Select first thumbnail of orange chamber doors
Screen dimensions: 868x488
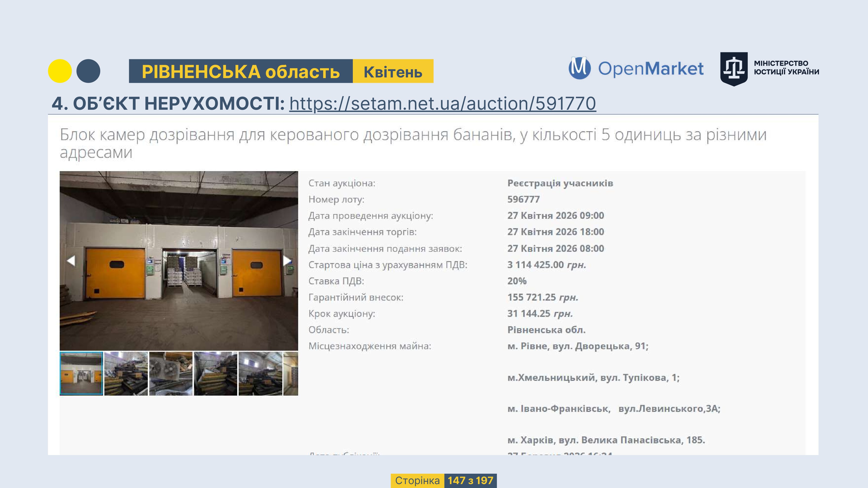(81, 373)
